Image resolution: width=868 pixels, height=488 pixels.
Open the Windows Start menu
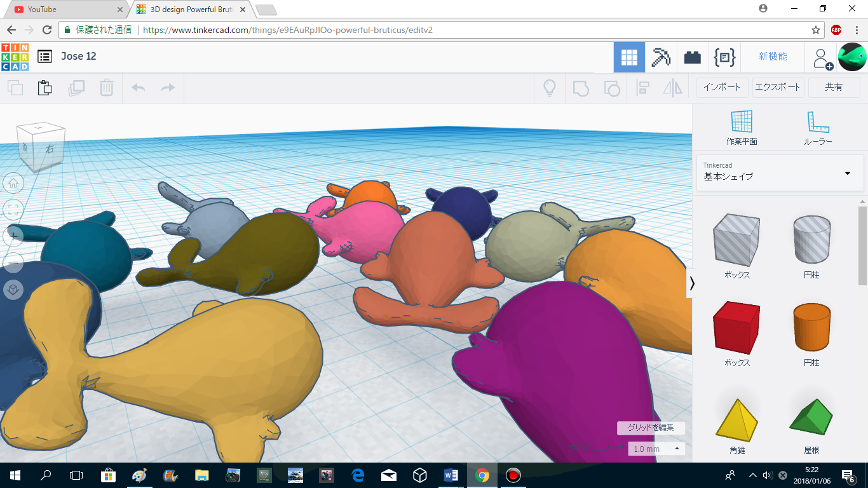[x=15, y=475]
